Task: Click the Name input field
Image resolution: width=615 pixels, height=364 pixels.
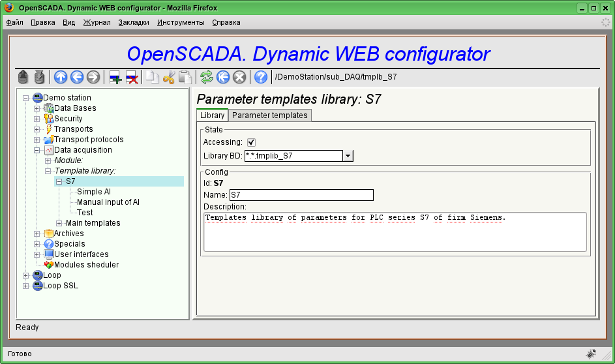Action: [301, 195]
